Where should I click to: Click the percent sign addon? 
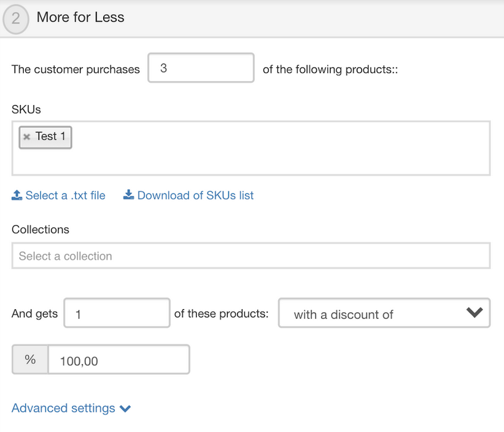pyautogui.click(x=30, y=360)
